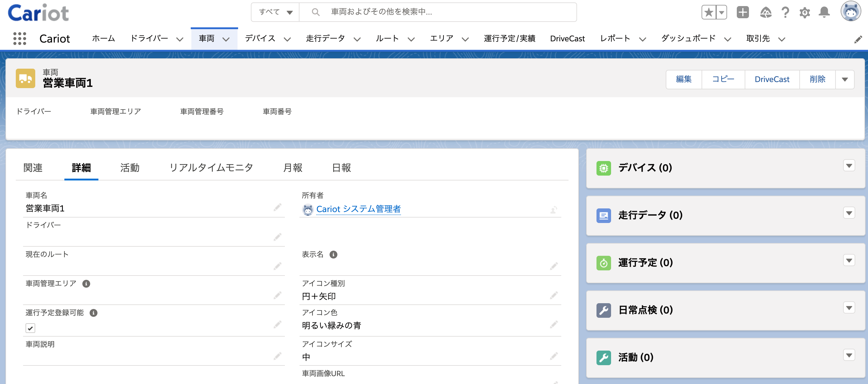
Task: Open the 活動 (0) card menu arrow
Action: [849, 355]
